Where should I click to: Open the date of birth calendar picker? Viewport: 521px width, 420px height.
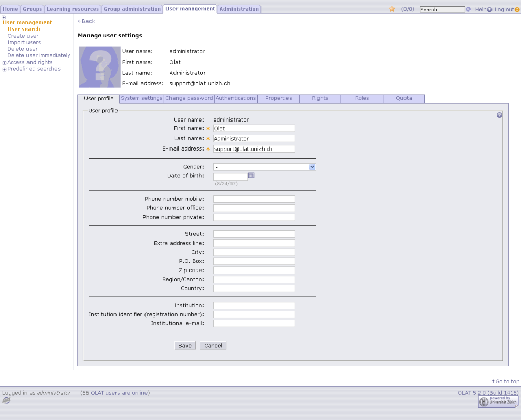[251, 175]
